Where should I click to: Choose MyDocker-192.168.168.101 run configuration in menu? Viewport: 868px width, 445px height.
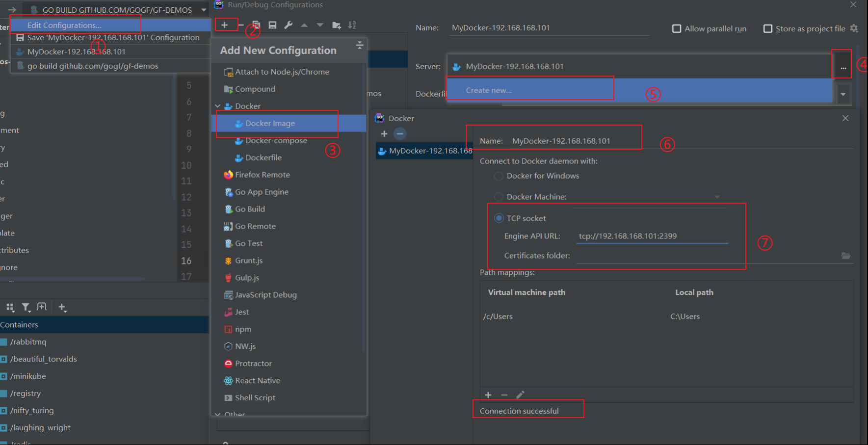[x=111, y=52]
